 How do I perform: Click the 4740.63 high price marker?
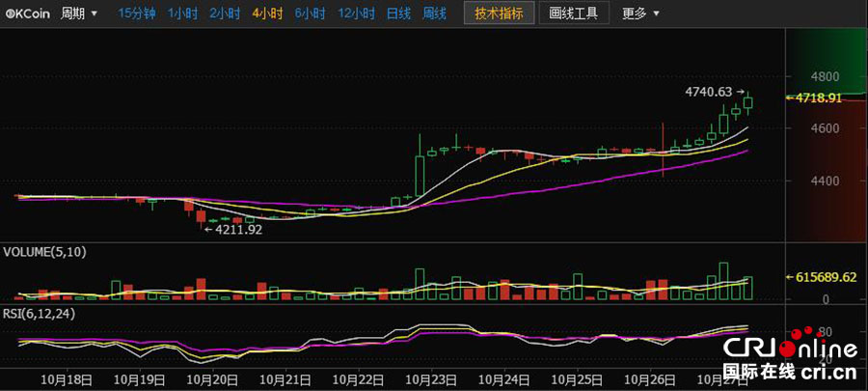pyautogui.click(x=709, y=92)
